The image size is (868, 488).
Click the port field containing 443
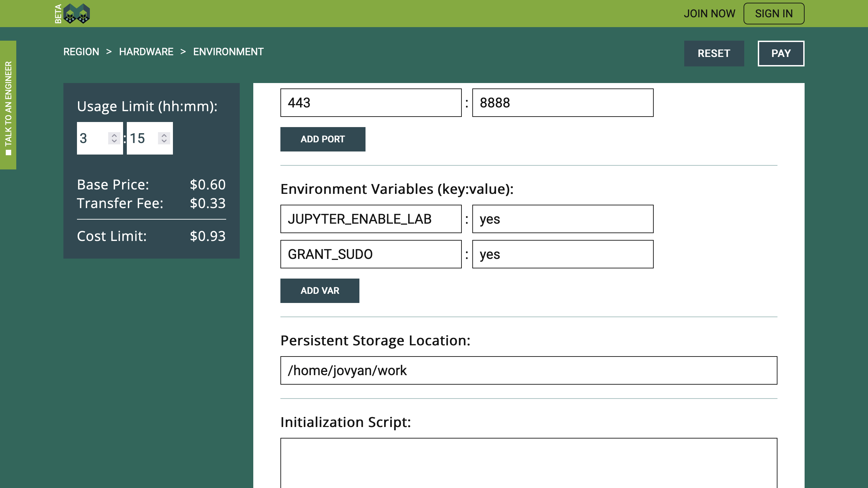[x=371, y=103]
